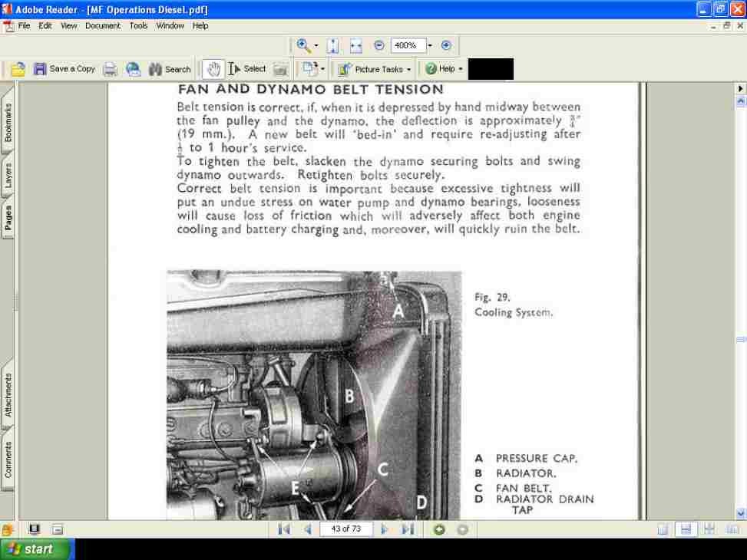Image resolution: width=747 pixels, height=560 pixels.
Task: Go to Last Page button
Action: point(408,529)
